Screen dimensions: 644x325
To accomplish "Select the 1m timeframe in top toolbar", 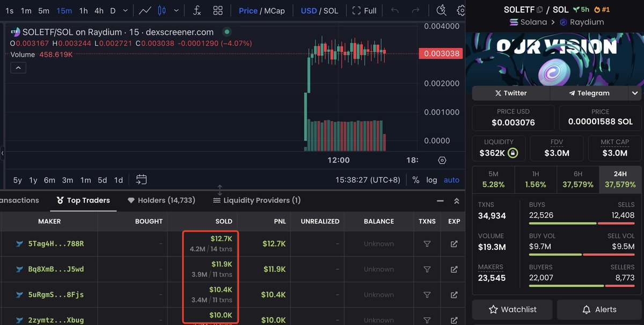I will coord(26,11).
